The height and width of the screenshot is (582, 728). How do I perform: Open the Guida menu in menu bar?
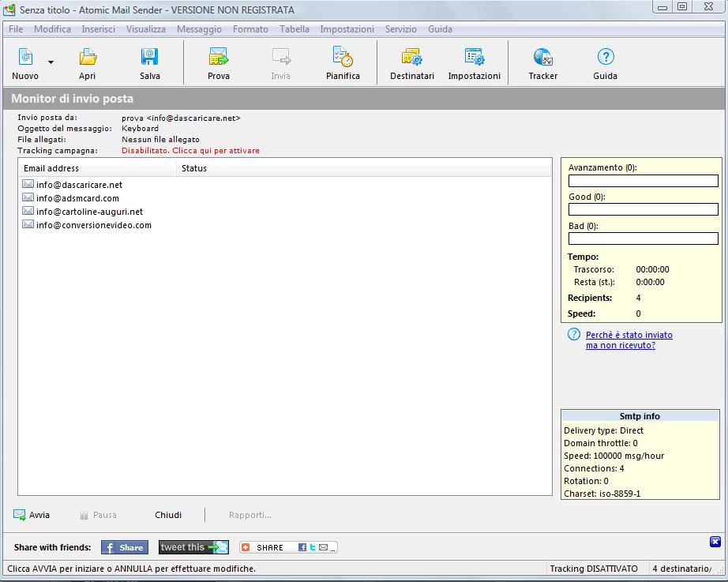click(440, 28)
